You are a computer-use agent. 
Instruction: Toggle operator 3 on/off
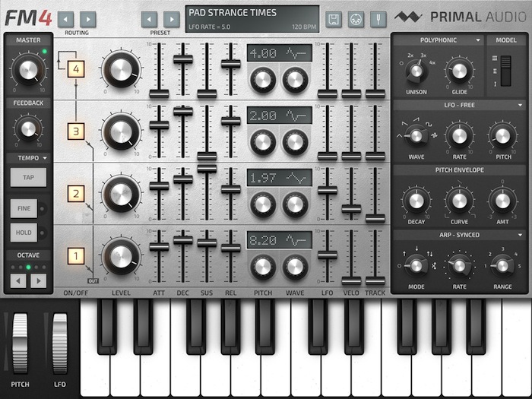[x=76, y=131]
